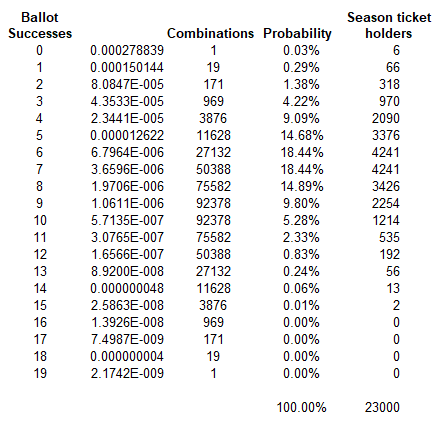443x424 pixels.
Task: Select the cell showing 2.1742E-009
Action: pyautogui.click(x=127, y=373)
